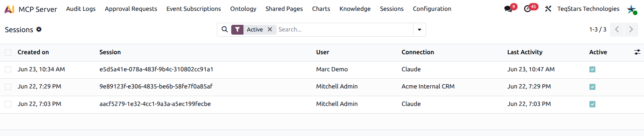Click the Sessions breadcrumb title
This screenshot has width=644, height=136.
click(19, 30)
